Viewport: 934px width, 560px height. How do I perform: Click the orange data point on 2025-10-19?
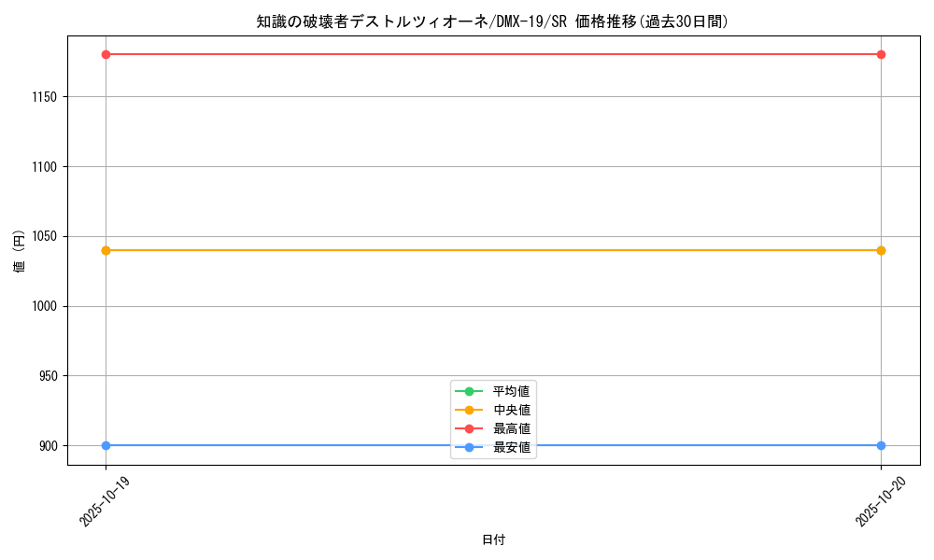coord(106,249)
